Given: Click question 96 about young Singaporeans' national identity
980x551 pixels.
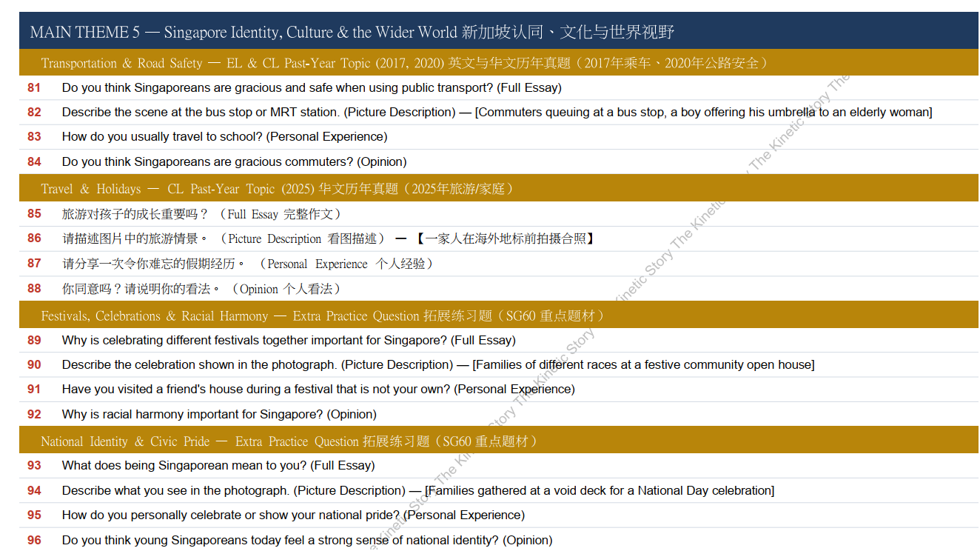Looking at the screenshot, I should tap(307, 540).
